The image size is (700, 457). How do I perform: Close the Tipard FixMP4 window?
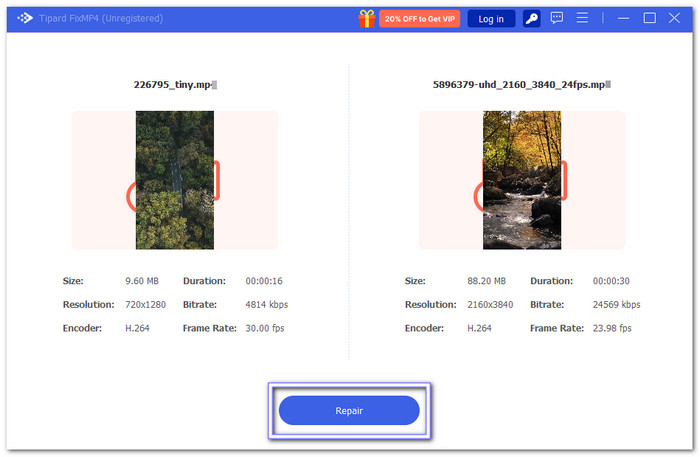click(x=676, y=18)
